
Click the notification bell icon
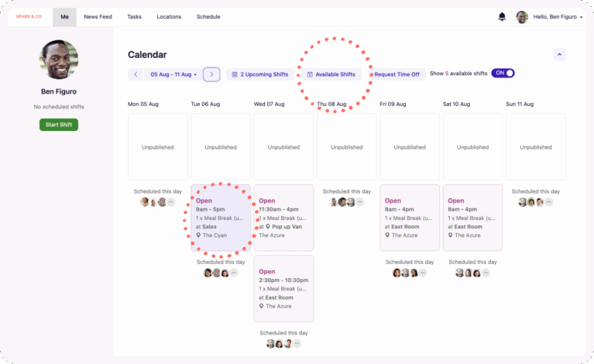pos(502,16)
